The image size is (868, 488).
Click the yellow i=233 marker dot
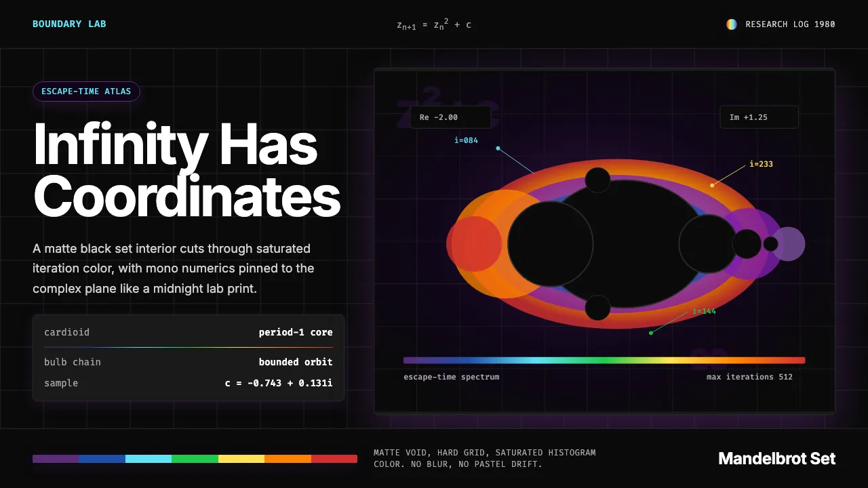point(712,185)
